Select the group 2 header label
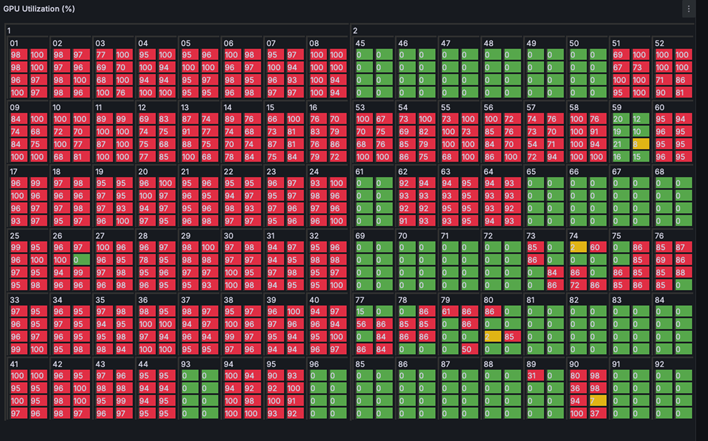 point(355,30)
